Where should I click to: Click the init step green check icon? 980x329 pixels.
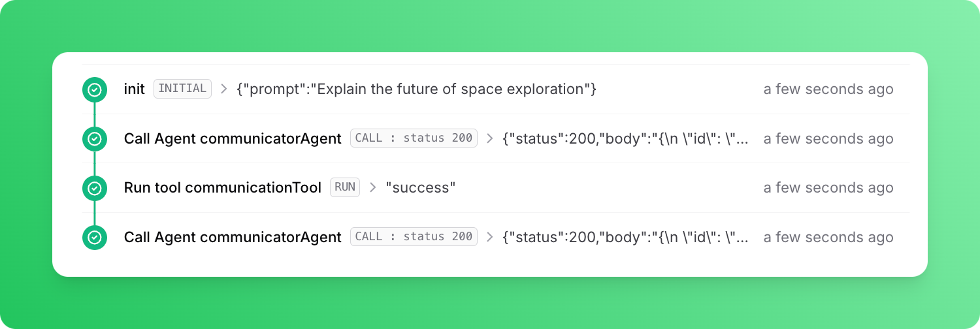95,89
